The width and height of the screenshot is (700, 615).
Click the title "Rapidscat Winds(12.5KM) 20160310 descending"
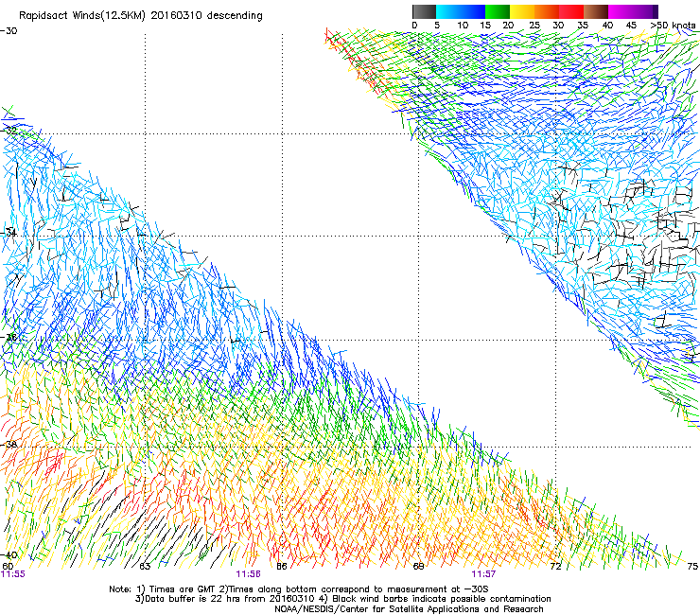pyautogui.click(x=141, y=16)
